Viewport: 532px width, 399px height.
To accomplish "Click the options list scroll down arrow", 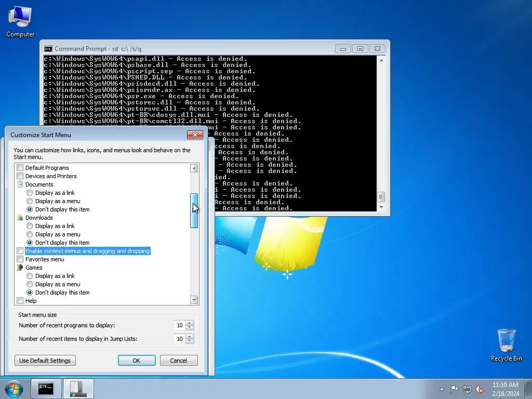I will [194, 300].
